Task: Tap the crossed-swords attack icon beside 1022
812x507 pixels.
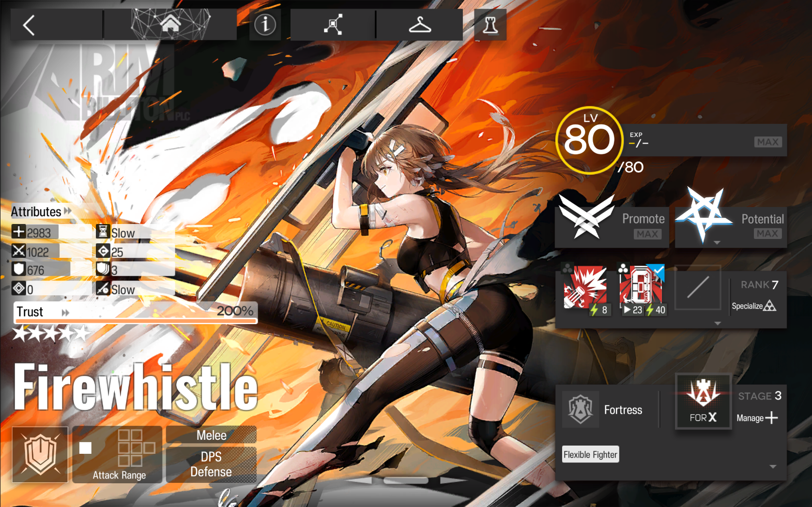Action: (x=18, y=251)
